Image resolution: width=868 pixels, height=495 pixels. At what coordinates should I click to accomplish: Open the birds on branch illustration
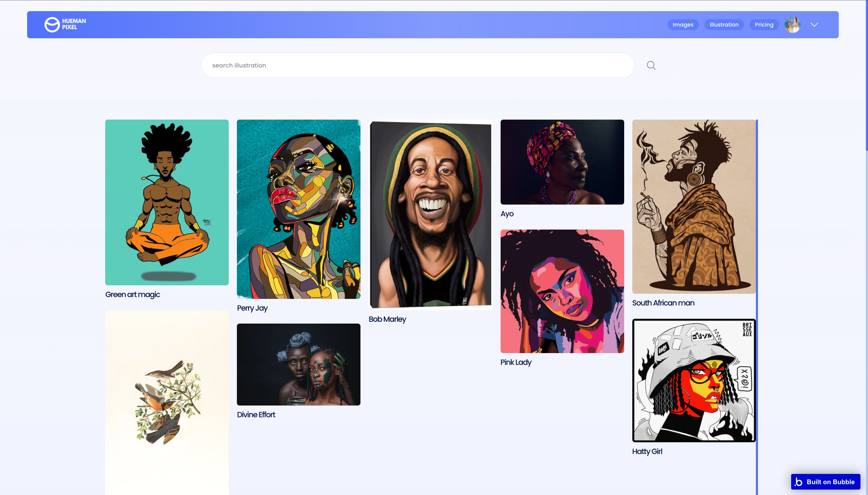pos(167,403)
